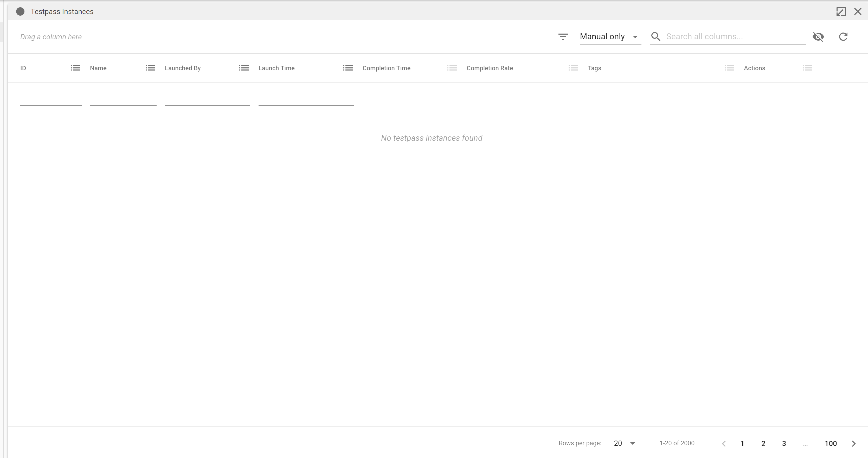Click the refresh icon to reload testpass instances

pos(843,37)
